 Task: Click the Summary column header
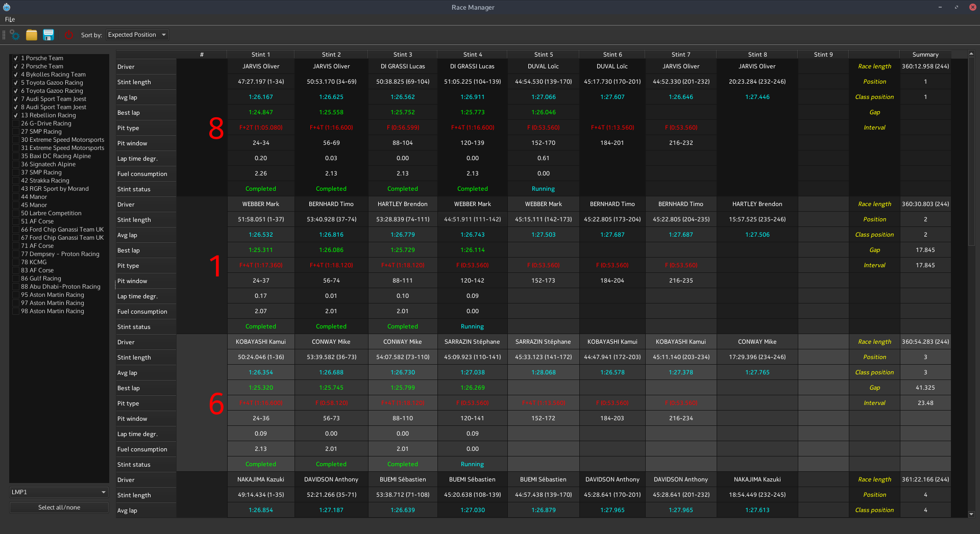tap(925, 55)
